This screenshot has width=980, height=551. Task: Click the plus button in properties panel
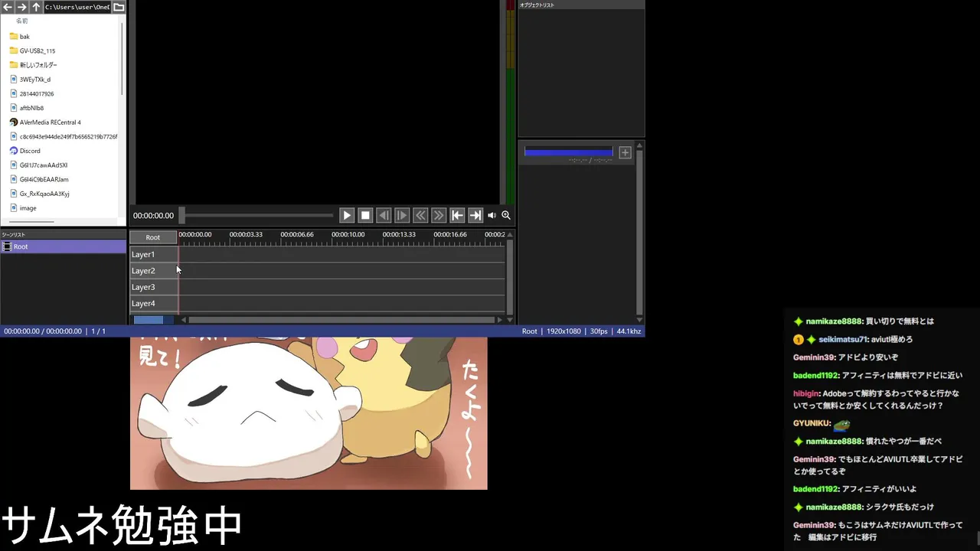625,152
